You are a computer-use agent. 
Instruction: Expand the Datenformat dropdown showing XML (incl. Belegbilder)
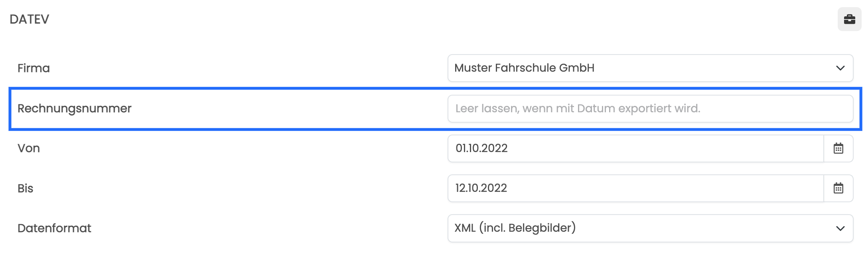tap(650, 229)
